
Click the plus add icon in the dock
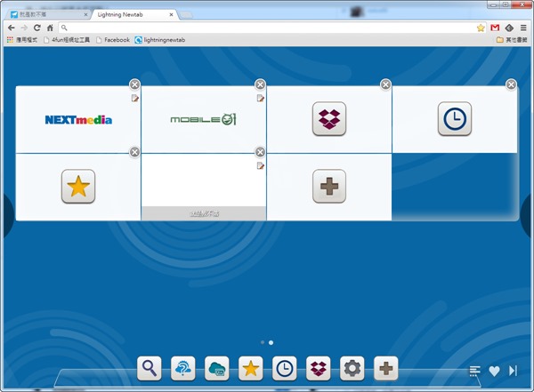coord(386,369)
